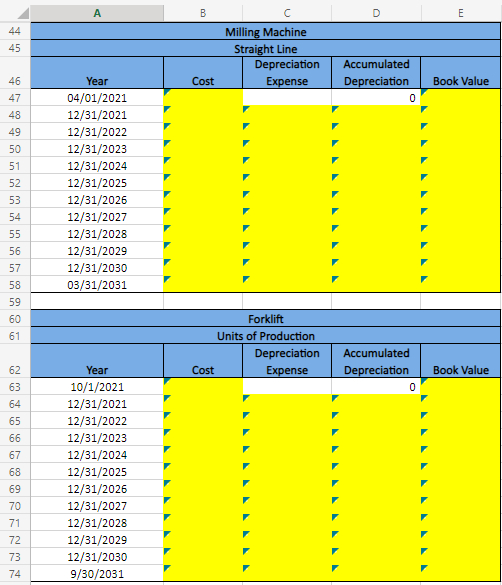The width and height of the screenshot is (502, 585).
Task: Select yellow Depreciation Expense cell C70
Action: tap(287, 506)
